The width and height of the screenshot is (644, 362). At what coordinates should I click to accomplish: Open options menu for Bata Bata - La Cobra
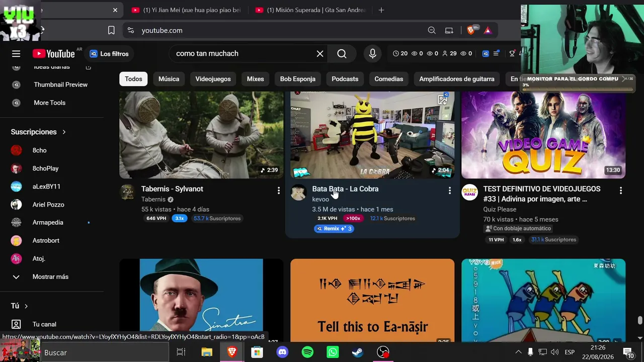(449, 191)
